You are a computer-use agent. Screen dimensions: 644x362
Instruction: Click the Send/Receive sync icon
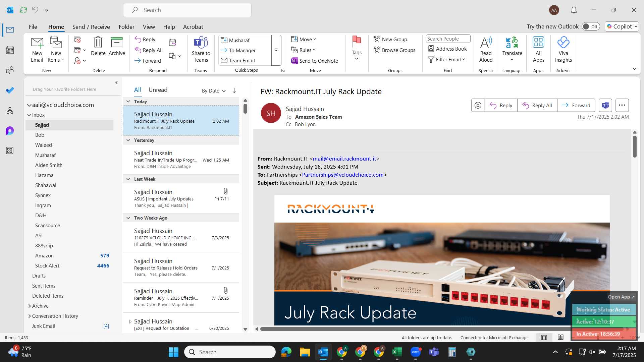tap(23, 10)
